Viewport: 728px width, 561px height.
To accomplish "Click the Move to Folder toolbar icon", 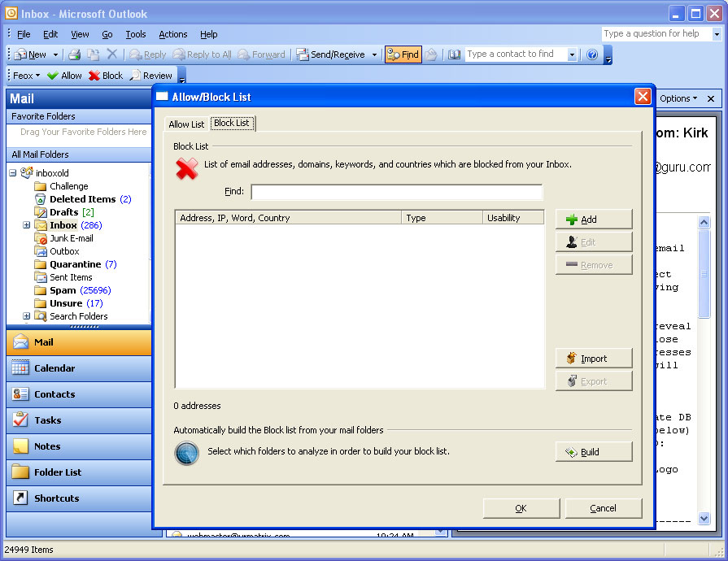I will [94, 54].
